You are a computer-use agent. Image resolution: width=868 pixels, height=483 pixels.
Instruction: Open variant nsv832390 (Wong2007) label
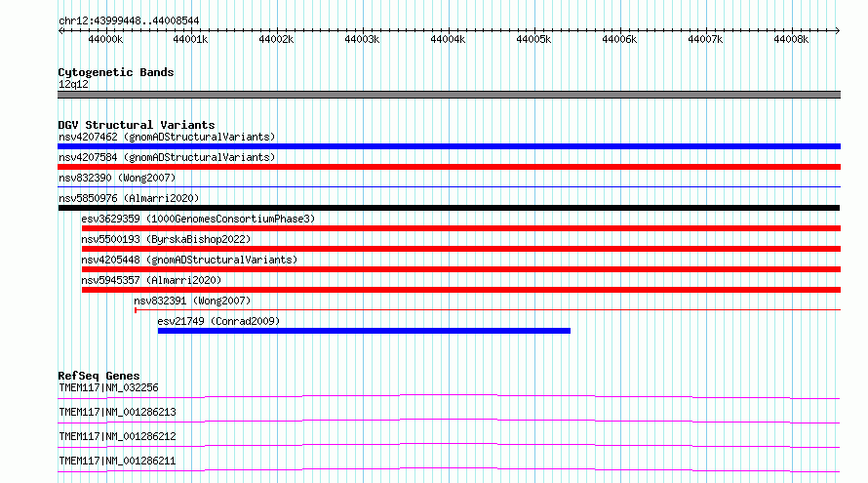tap(117, 178)
